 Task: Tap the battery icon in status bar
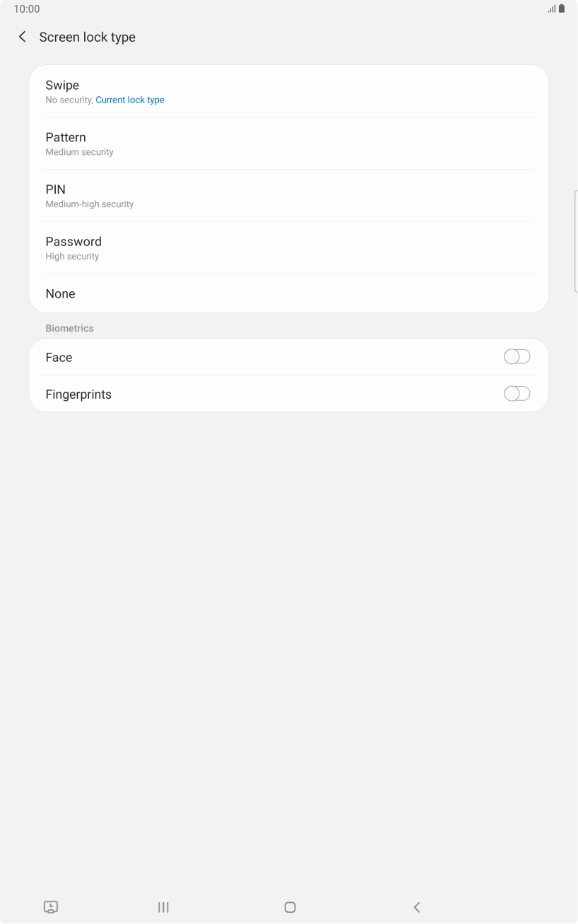click(x=562, y=8)
